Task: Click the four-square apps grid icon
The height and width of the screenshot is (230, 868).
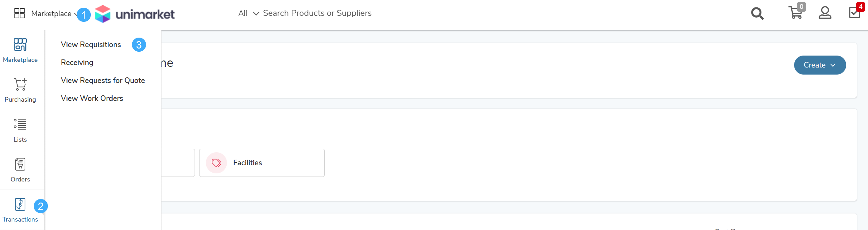Action: [x=19, y=13]
